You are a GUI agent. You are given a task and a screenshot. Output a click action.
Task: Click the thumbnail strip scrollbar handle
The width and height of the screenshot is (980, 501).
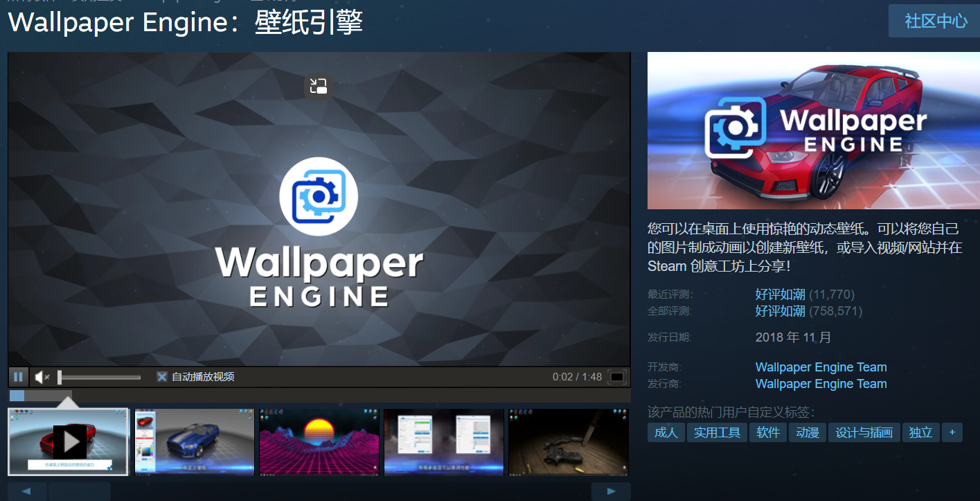coord(80,491)
